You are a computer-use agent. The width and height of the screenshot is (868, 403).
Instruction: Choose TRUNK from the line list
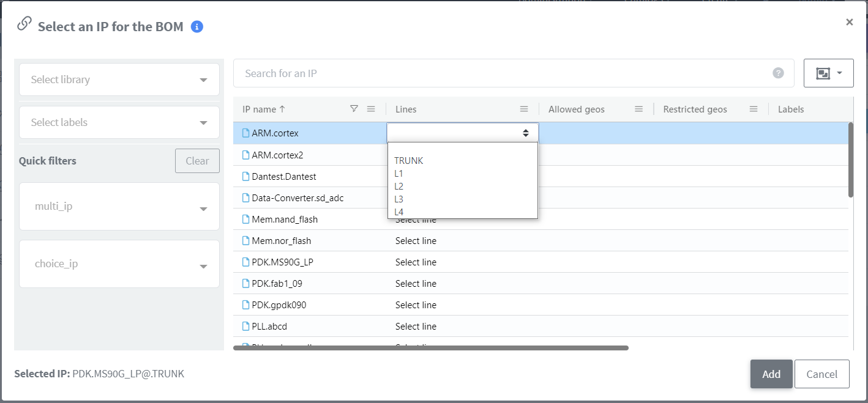pos(409,161)
